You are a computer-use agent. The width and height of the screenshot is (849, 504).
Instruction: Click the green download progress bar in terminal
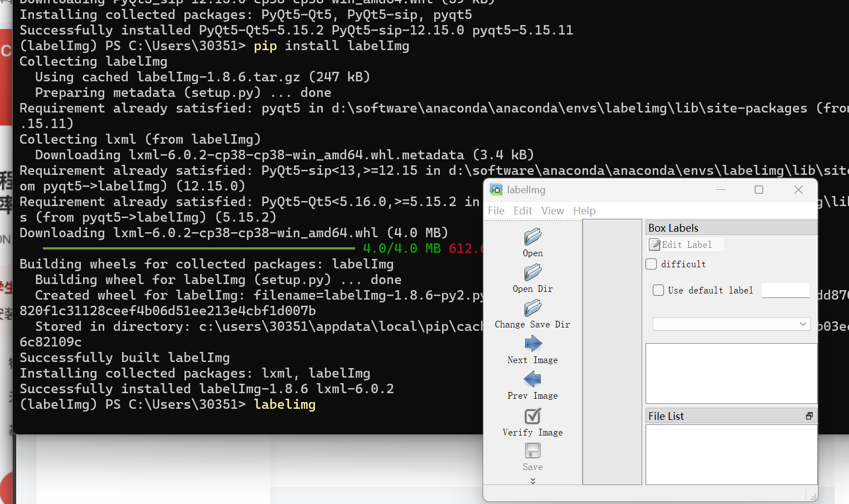[199, 248]
